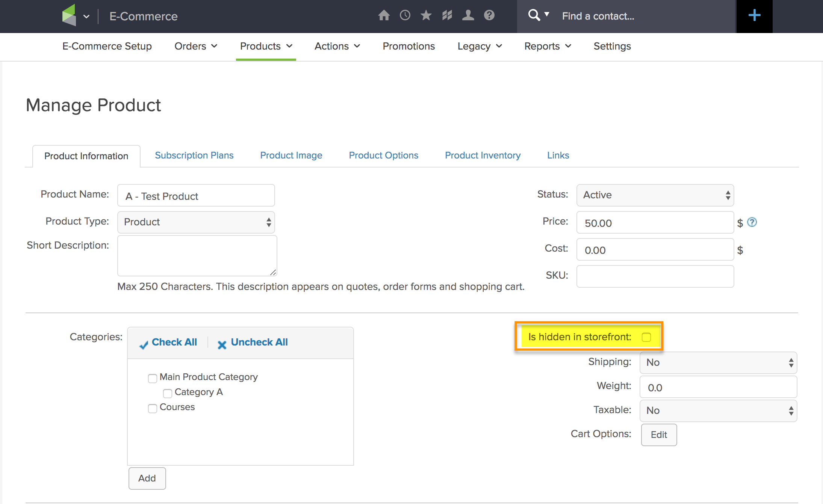Click the help question mark icon
The image size is (823, 504).
[489, 15]
